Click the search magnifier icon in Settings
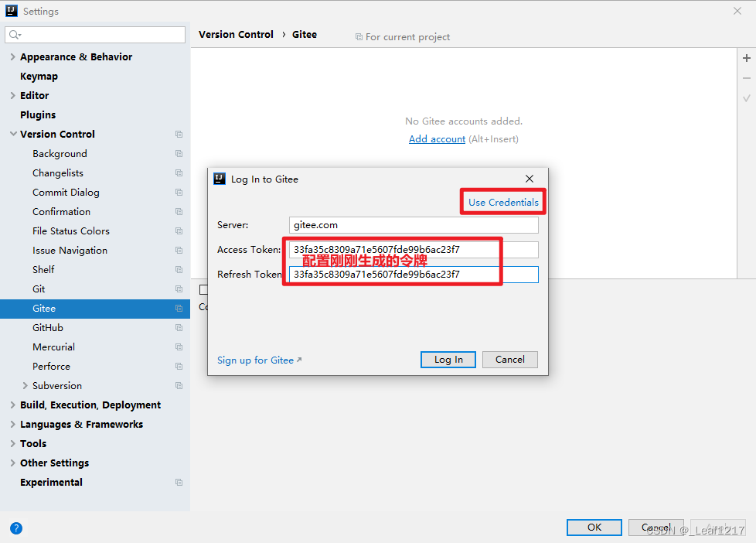This screenshot has height=543, width=756. tap(15, 35)
